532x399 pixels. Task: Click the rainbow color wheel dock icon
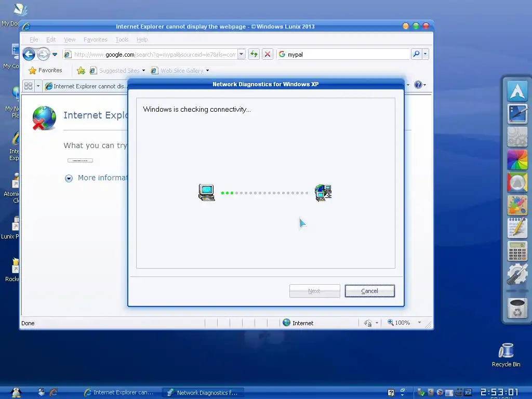pos(517,159)
